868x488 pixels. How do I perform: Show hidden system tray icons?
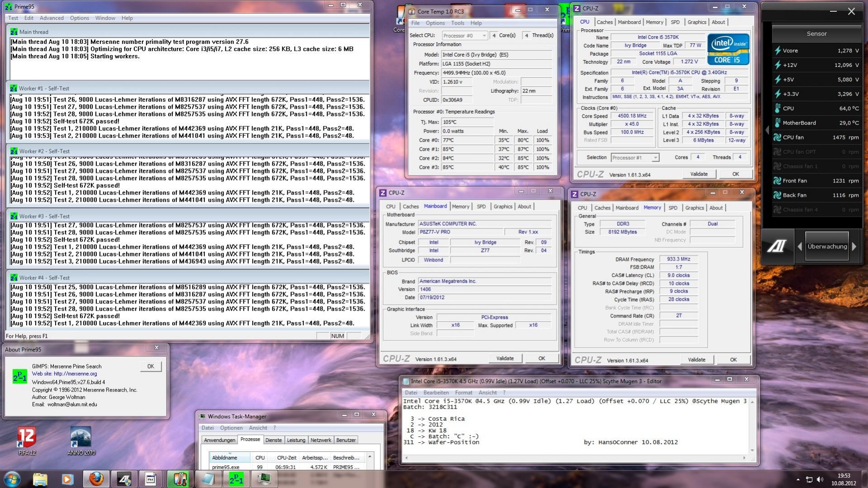coord(798,479)
